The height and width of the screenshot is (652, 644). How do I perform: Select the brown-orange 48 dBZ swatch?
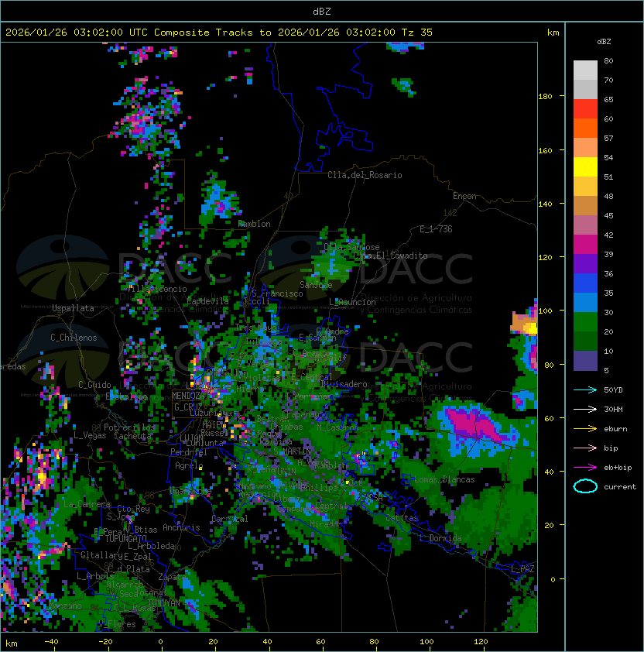click(x=585, y=205)
